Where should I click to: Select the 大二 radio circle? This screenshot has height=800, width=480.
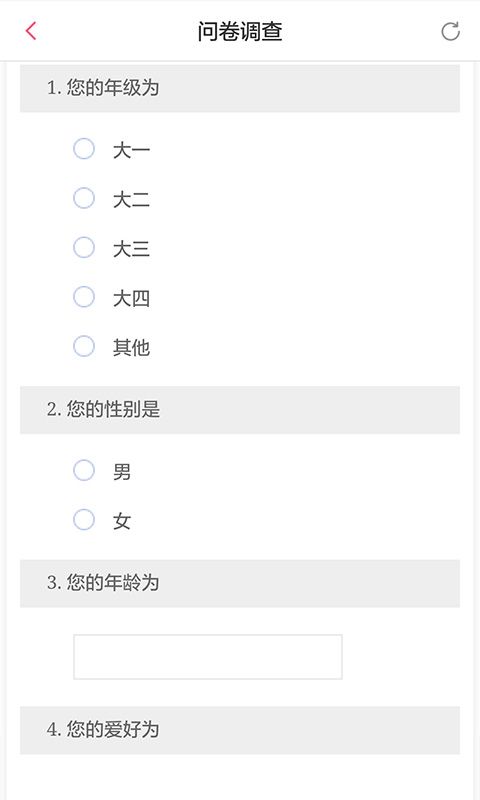pyautogui.click(x=84, y=198)
